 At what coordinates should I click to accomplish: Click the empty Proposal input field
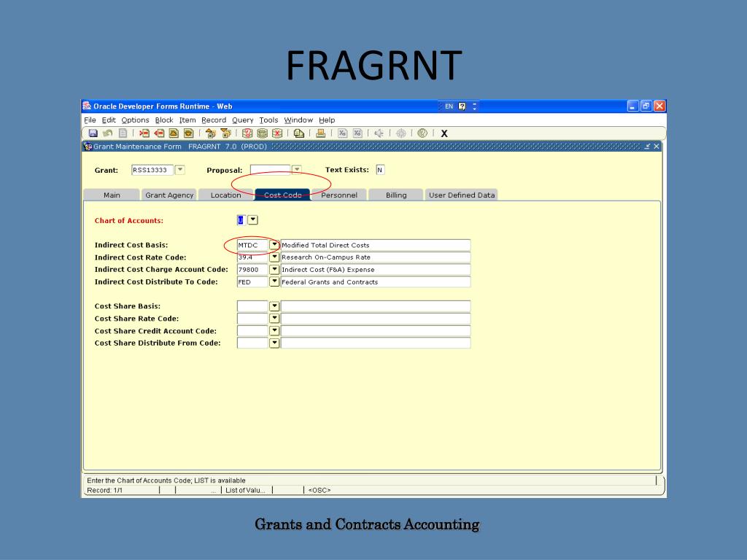click(270, 170)
